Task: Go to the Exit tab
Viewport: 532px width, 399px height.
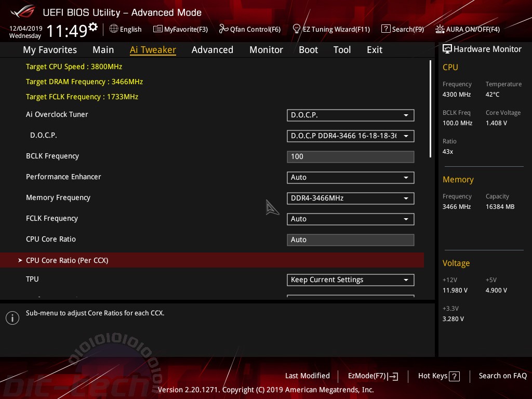Action: point(375,50)
